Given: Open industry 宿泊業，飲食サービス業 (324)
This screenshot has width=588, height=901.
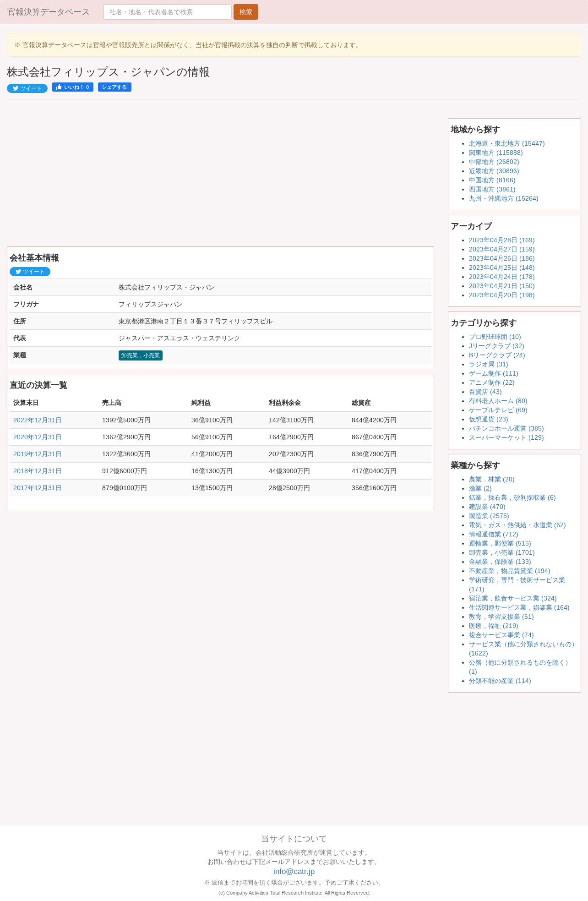Looking at the screenshot, I should [x=512, y=598].
